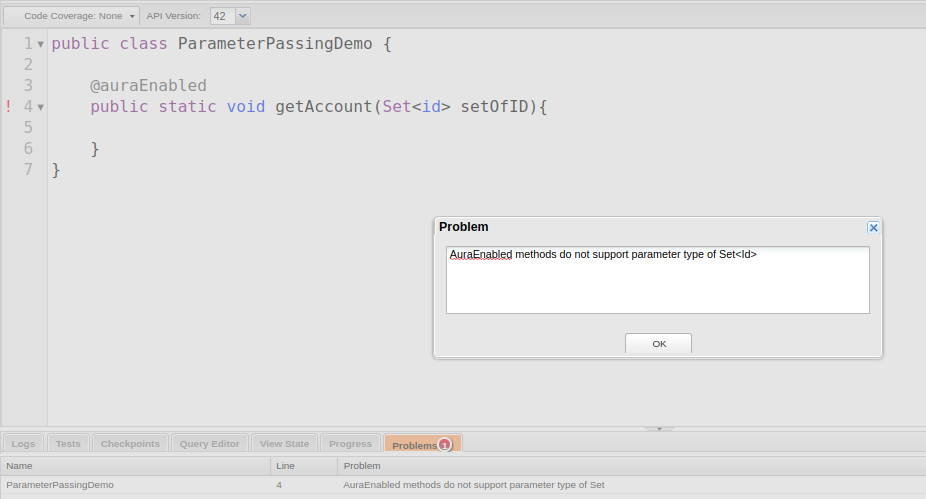
Task: Click the @auraEnabled annotation in the code
Action: [x=148, y=86]
